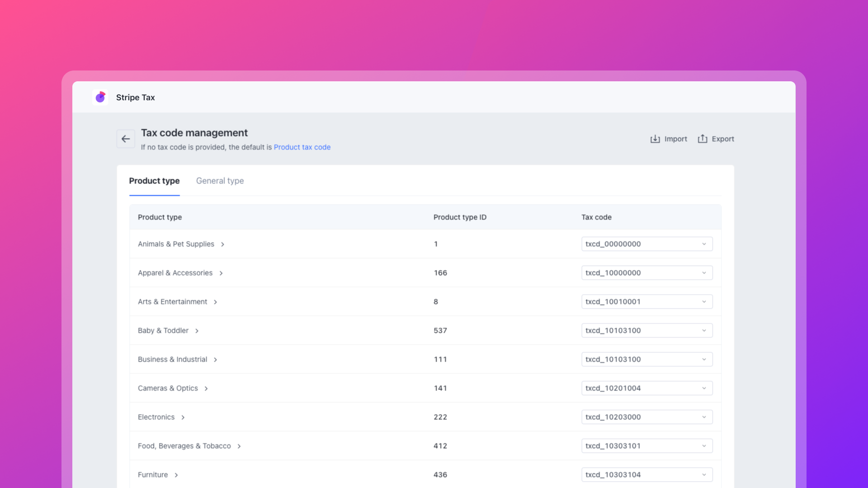The height and width of the screenshot is (488, 868).
Task: Open tax code dropdown txcd_10010001
Action: (646, 302)
